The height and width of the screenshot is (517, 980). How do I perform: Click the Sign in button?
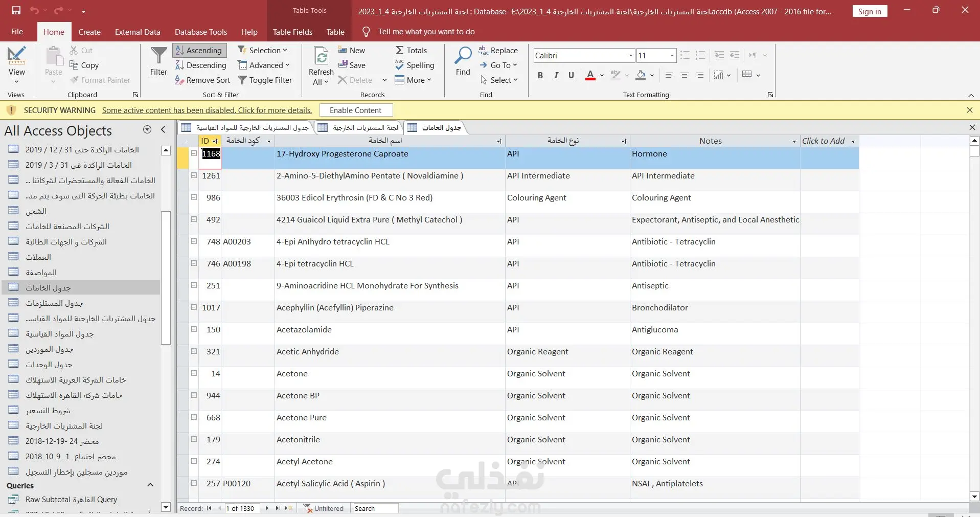coord(870,11)
